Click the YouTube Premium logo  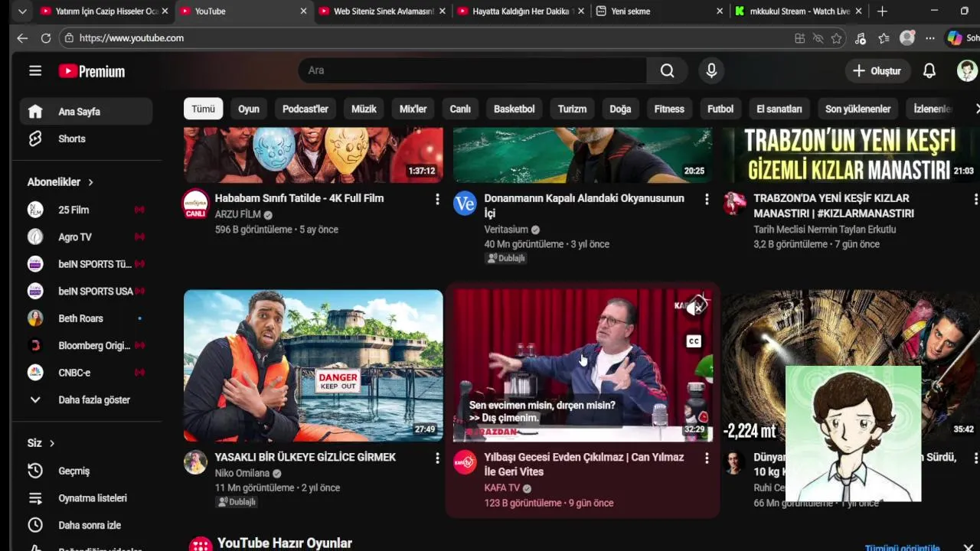click(x=92, y=71)
